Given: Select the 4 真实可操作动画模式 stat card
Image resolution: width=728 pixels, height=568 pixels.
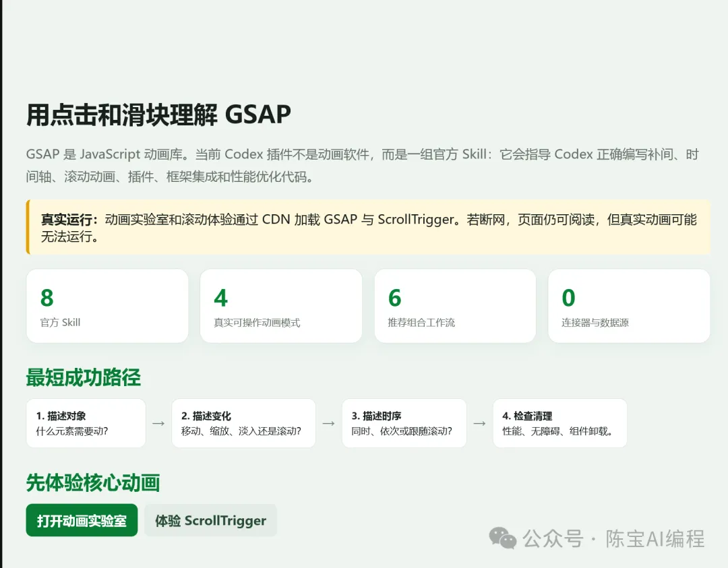Looking at the screenshot, I should coord(281,306).
